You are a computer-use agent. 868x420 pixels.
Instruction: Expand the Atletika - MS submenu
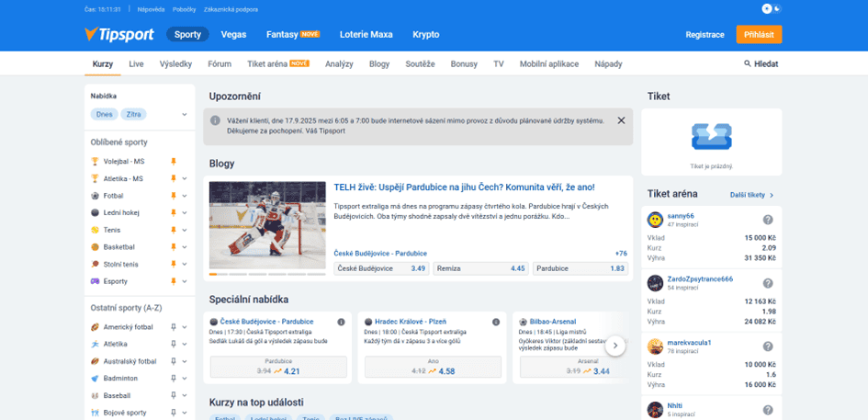click(185, 179)
